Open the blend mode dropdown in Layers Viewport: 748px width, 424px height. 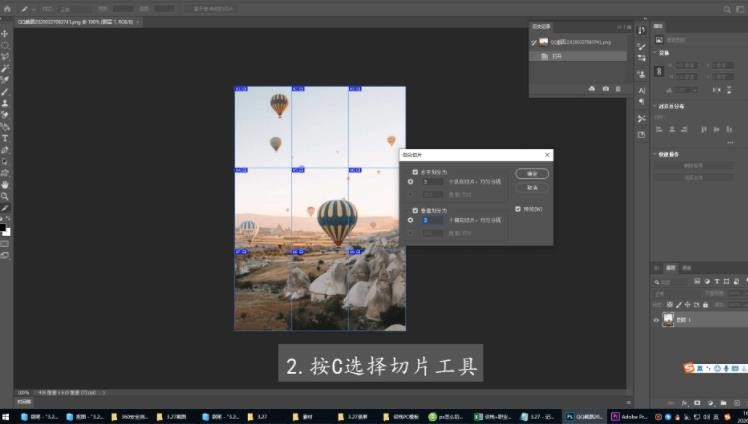click(676, 294)
